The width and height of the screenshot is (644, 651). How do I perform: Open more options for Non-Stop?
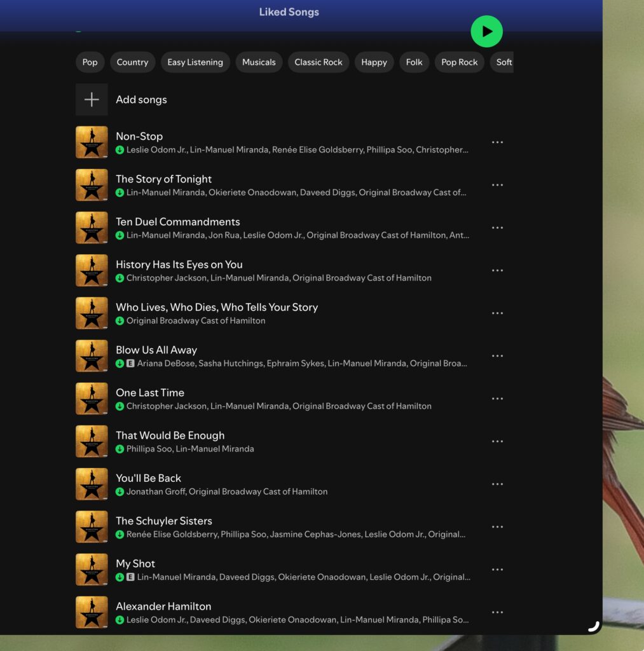(x=497, y=142)
